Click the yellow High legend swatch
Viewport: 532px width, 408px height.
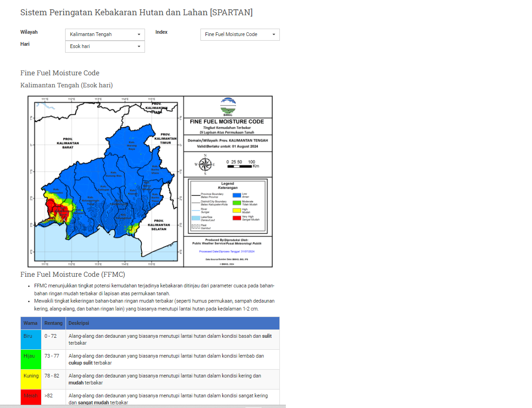(x=237, y=210)
